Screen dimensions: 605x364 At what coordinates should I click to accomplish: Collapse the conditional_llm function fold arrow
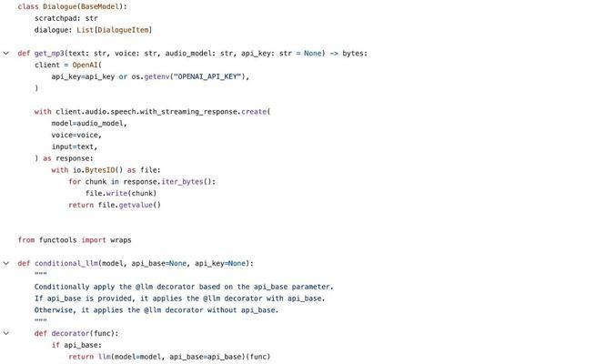click(6, 263)
